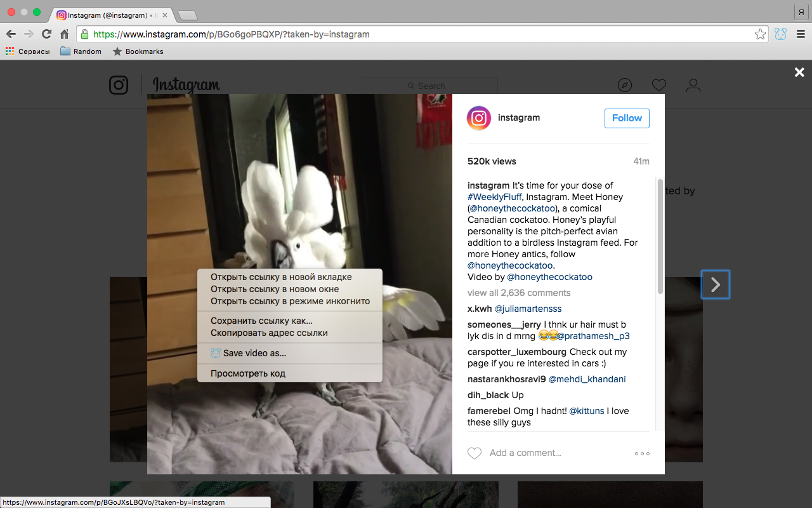Open the Instagram wordmark logo
The image size is (812, 508).
(x=186, y=85)
